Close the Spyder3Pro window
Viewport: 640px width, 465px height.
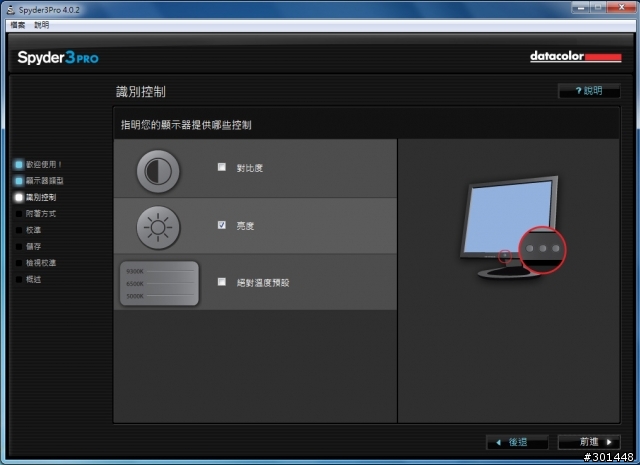click(621, 7)
